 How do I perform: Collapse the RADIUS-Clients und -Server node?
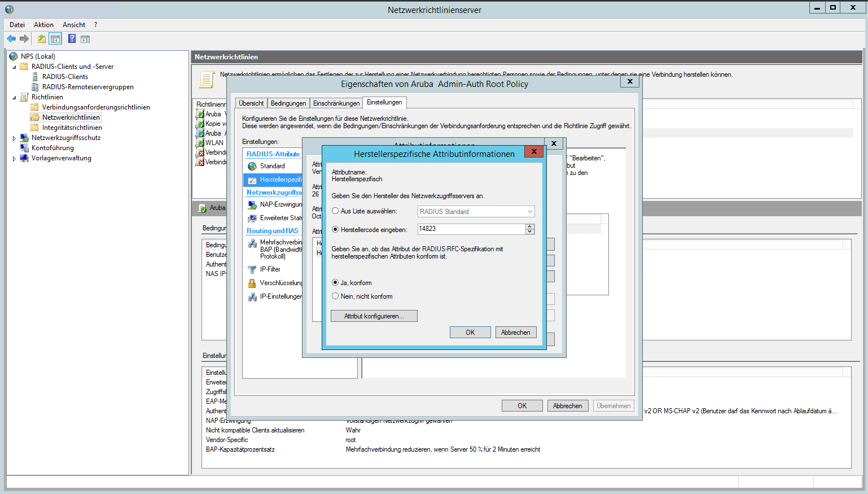pyautogui.click(x=14, y=67)
